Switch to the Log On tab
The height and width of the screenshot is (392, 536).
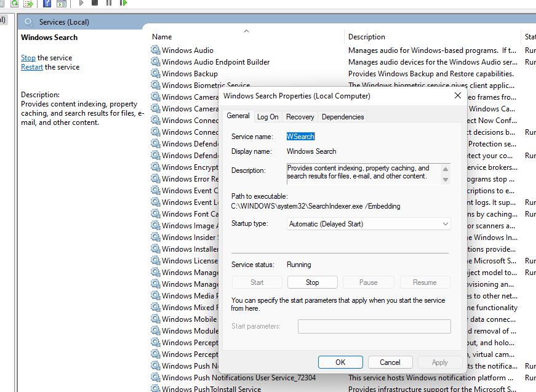click(267, 116)
